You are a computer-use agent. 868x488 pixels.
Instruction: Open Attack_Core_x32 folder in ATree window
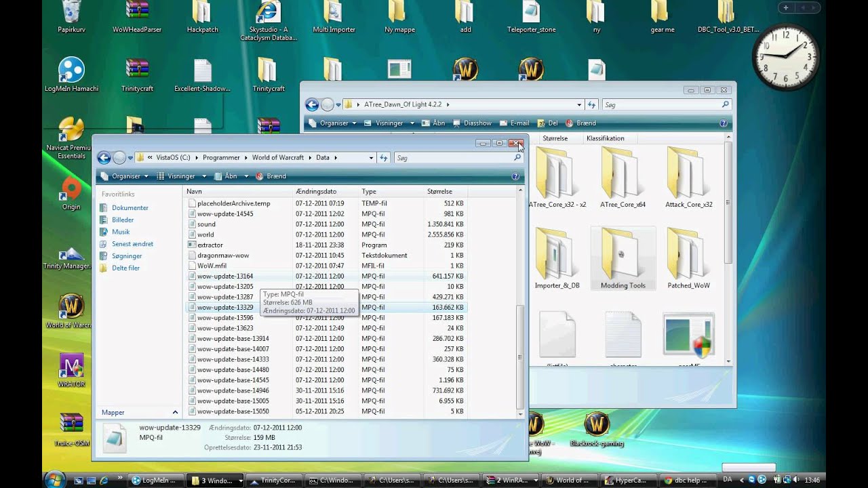688,178
